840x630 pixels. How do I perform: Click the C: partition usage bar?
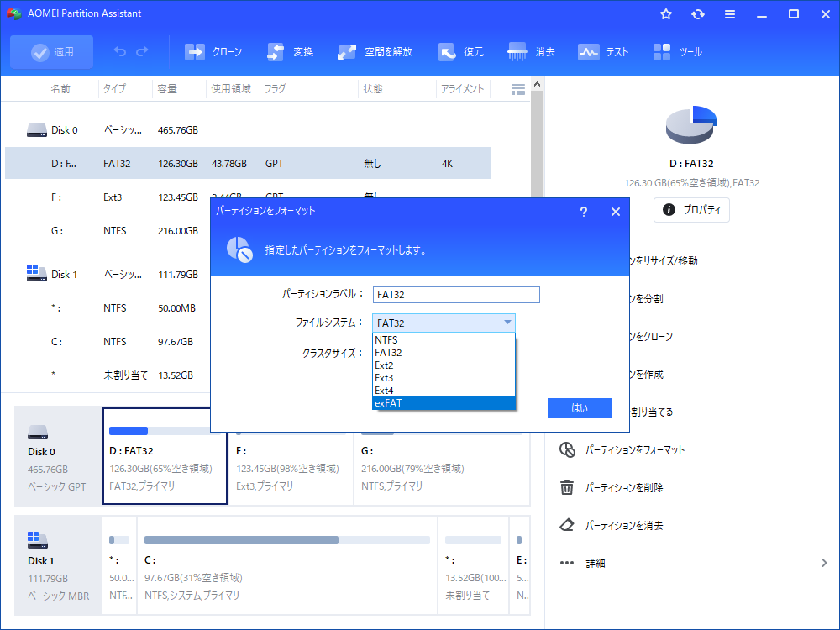pos(287,540)
